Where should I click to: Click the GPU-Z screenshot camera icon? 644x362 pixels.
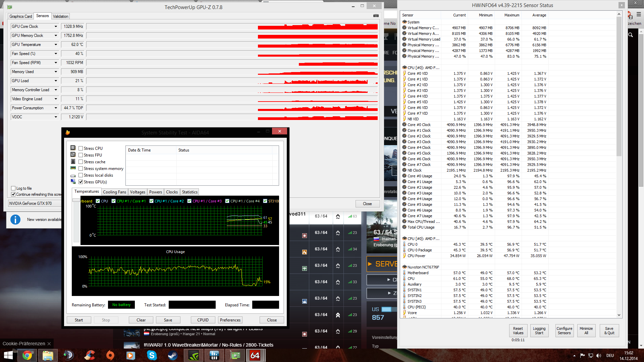click(x=376, y=16)
